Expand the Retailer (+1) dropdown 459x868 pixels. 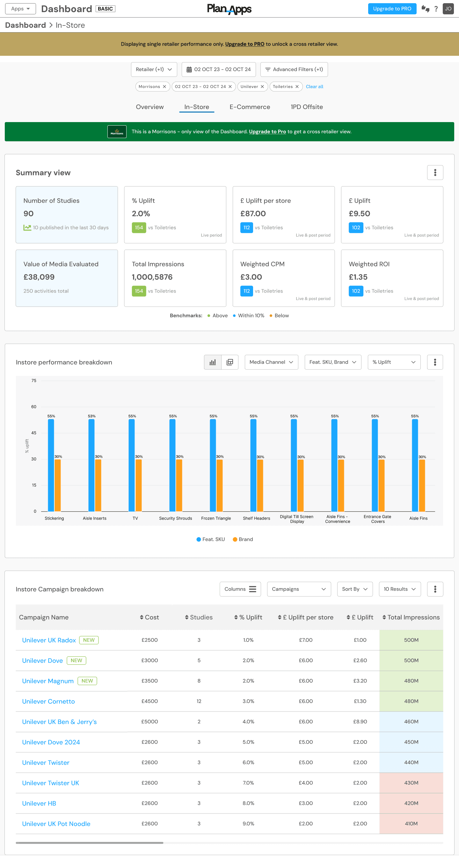click(x=154, y=69)
